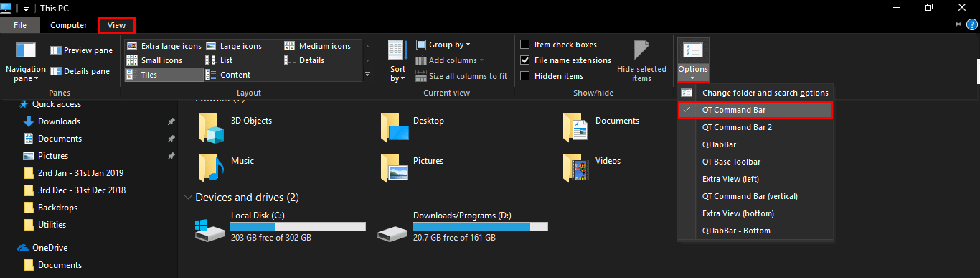Select the Pictures folder icon in main view
This screenshot has height=278, width=980.
[x=394, y=167]
